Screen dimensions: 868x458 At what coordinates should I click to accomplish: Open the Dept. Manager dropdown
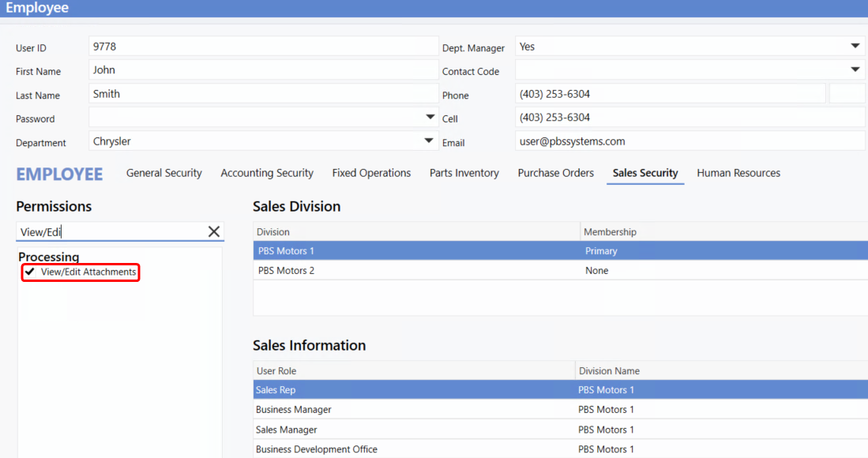[x=855, y=47]
